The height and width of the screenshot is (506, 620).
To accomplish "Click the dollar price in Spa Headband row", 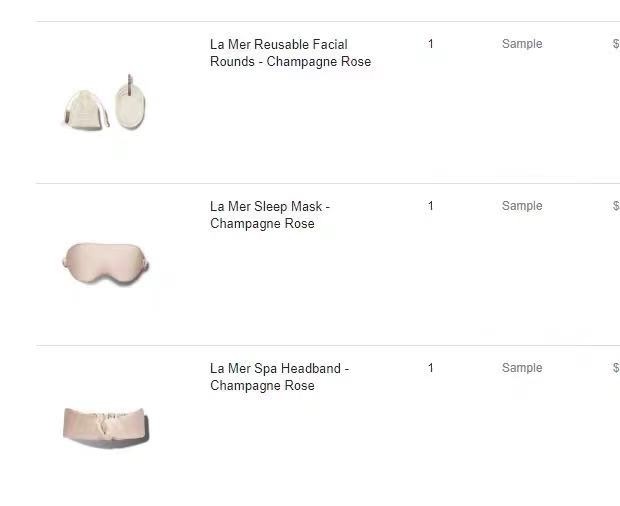I will [x=615, y=368].
